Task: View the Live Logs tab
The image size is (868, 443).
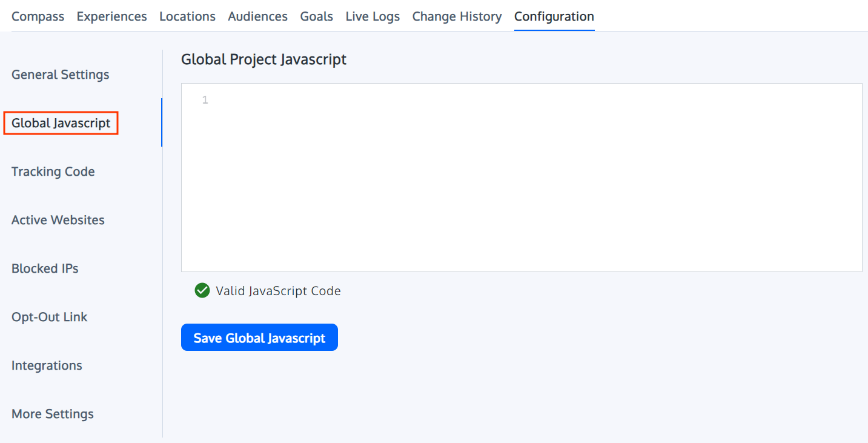Action: coord(373,16)
